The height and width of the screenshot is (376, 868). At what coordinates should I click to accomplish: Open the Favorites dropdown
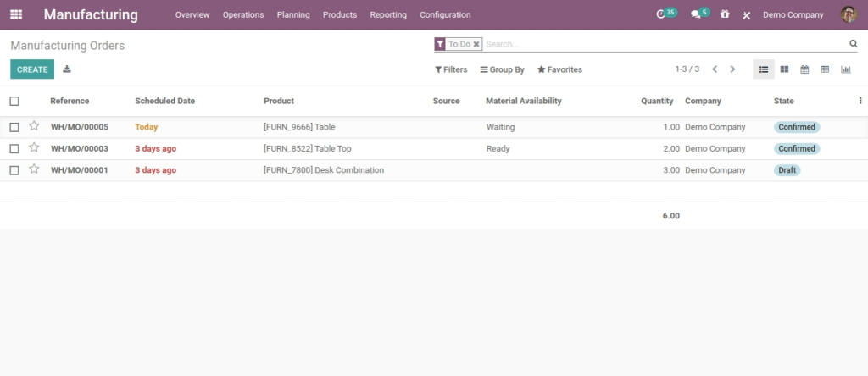559,69
